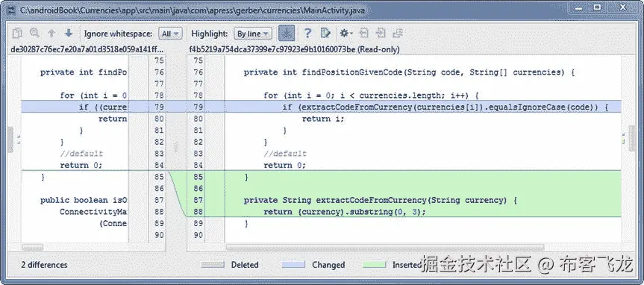Click left-pane 'private int findPo' line
Image resolution: width=644 pixels, height=285 pixels.
tap(84, 72)
